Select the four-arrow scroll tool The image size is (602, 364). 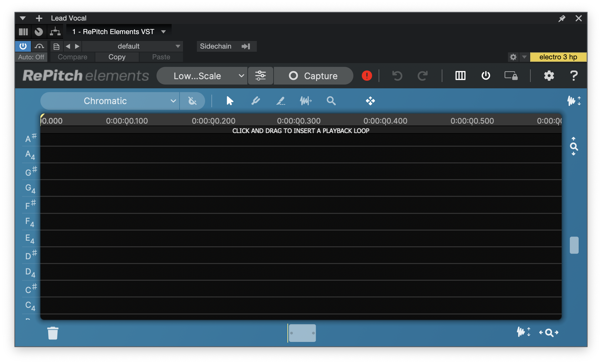tap(370, 101)
